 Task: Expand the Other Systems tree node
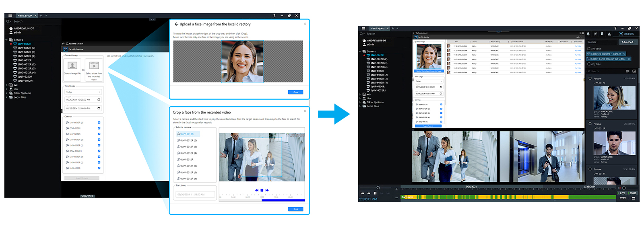[6, 93]
